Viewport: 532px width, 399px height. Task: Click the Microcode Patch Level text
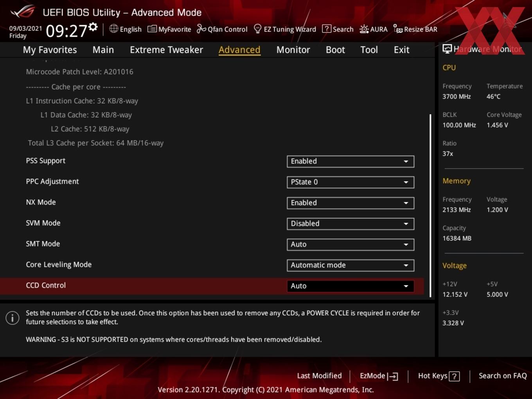[x=79, y=72]
